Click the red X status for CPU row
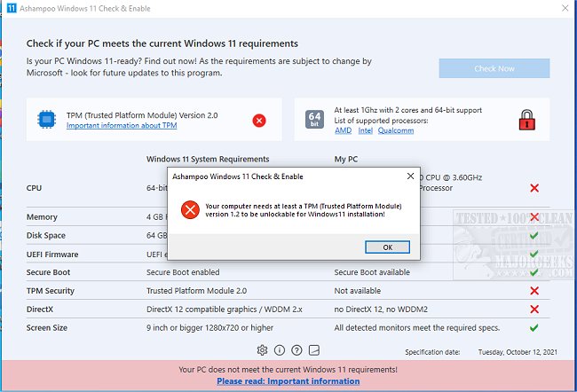This screenshot has width=577, height=392. coord(534,188)
